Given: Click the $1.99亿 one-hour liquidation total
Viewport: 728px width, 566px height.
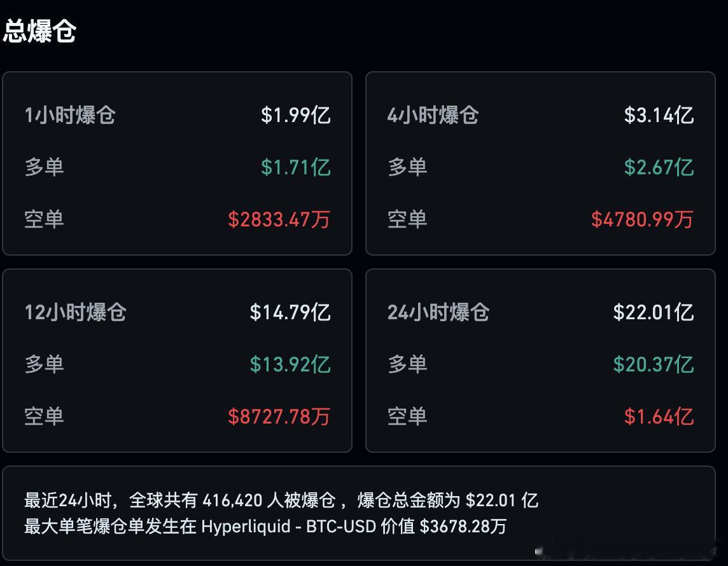Looking at the screenshot, I should tap(296, 115).
